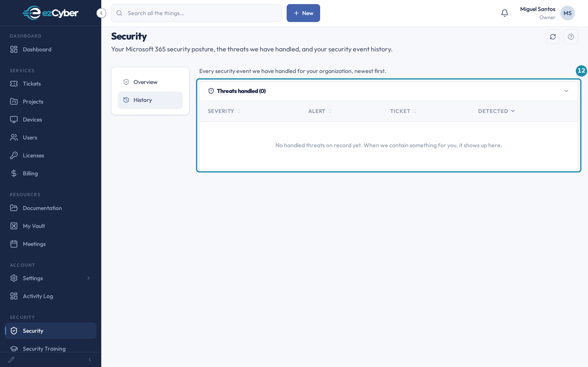Click the notification bell icon
Screen dimensions: 588x367
click(x=505, y=13)
